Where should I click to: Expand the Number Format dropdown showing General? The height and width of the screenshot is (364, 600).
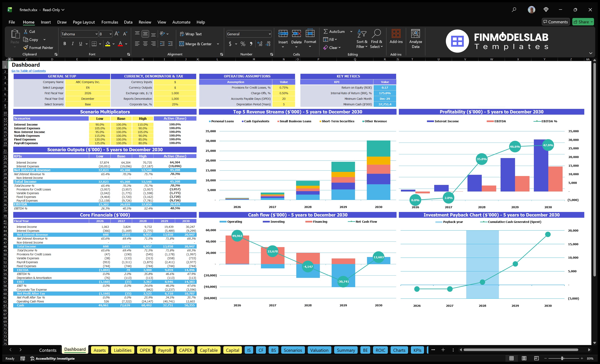pyautogui.click(x=269, y=34)
